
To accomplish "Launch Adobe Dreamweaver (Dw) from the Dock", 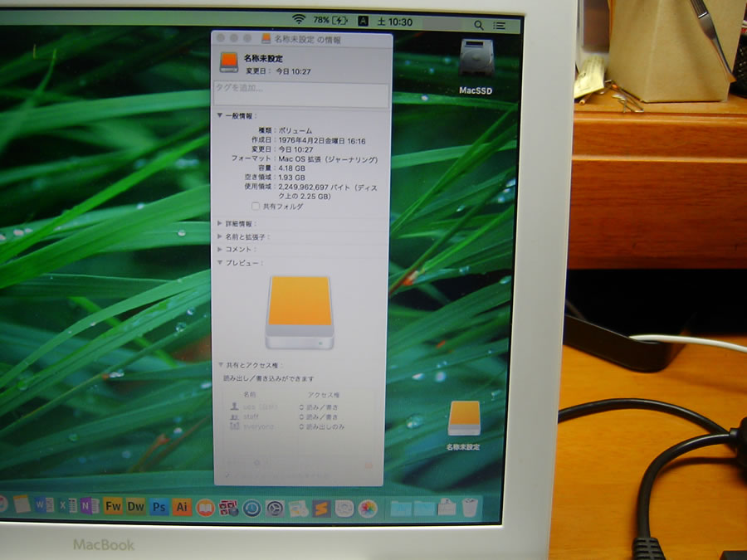I will [136, 506].
